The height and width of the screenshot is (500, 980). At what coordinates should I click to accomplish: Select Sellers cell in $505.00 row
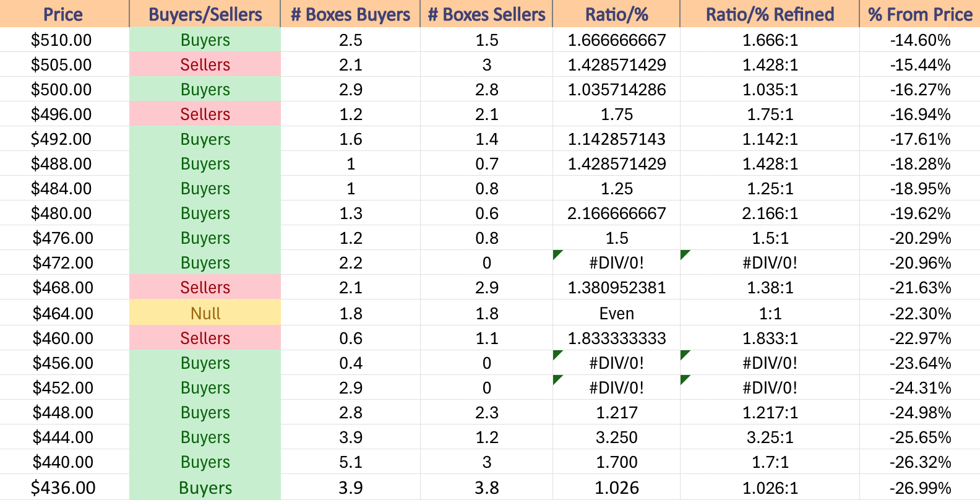click(x=205, y=64)
